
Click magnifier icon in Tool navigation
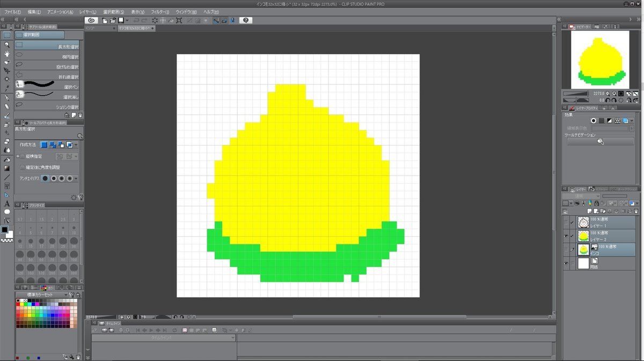[x=601, y=141]
